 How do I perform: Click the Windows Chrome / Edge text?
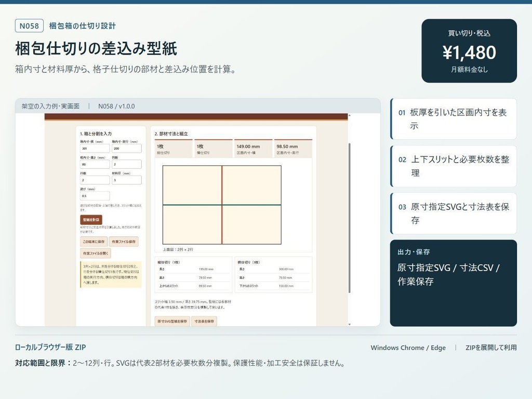(x=408, y=348)
